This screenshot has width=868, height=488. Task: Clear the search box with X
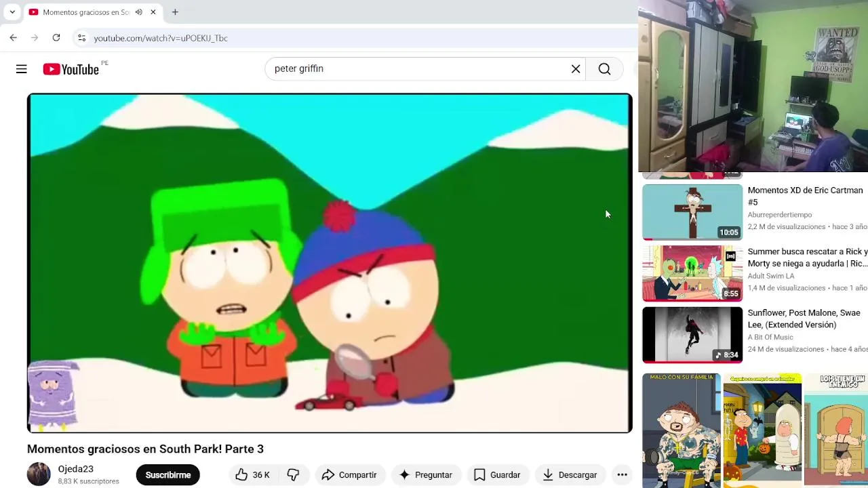point(576,69)
